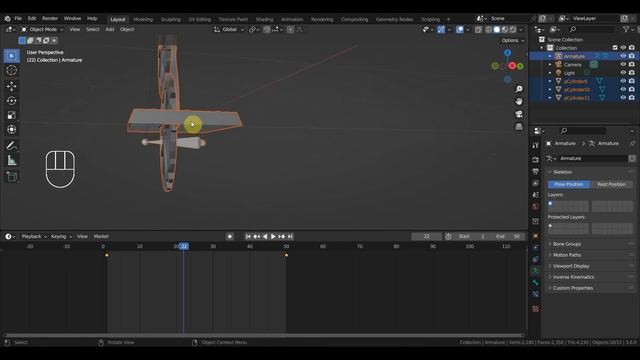The width and height of the screenshot is (640, 360).
Task: Select the Select Box tool
Action: tap(11, 56)
